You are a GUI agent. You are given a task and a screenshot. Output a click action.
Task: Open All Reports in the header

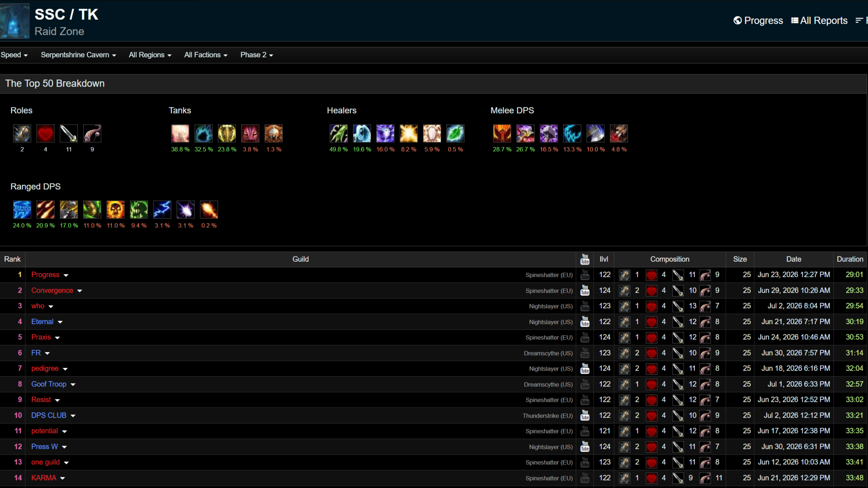pyautogui.click(x=819, y=20)
